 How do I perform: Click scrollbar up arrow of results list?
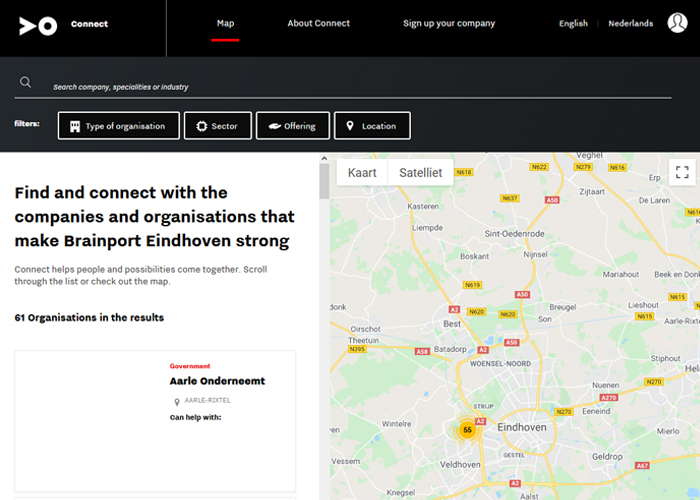pyautogui.click(x=324, y=158)
